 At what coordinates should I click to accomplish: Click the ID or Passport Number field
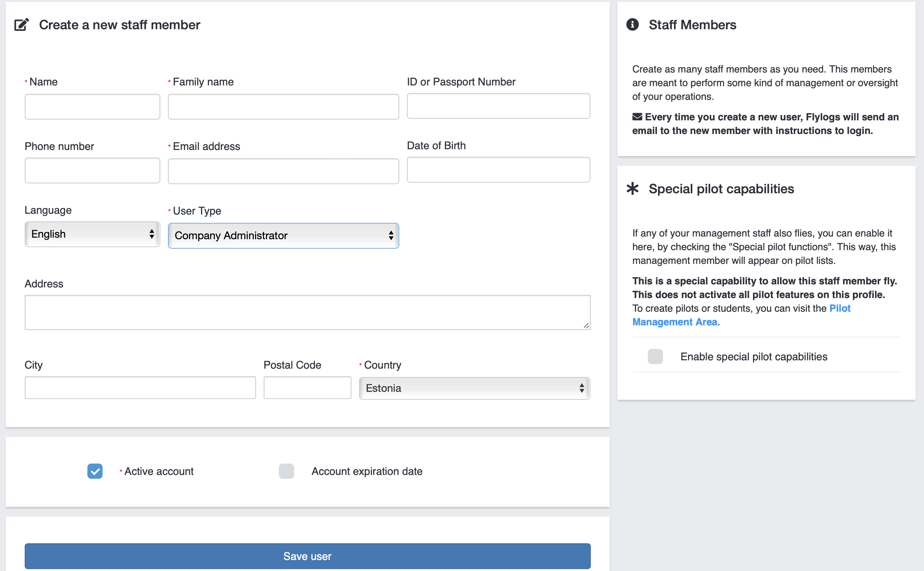click(498, 106)
